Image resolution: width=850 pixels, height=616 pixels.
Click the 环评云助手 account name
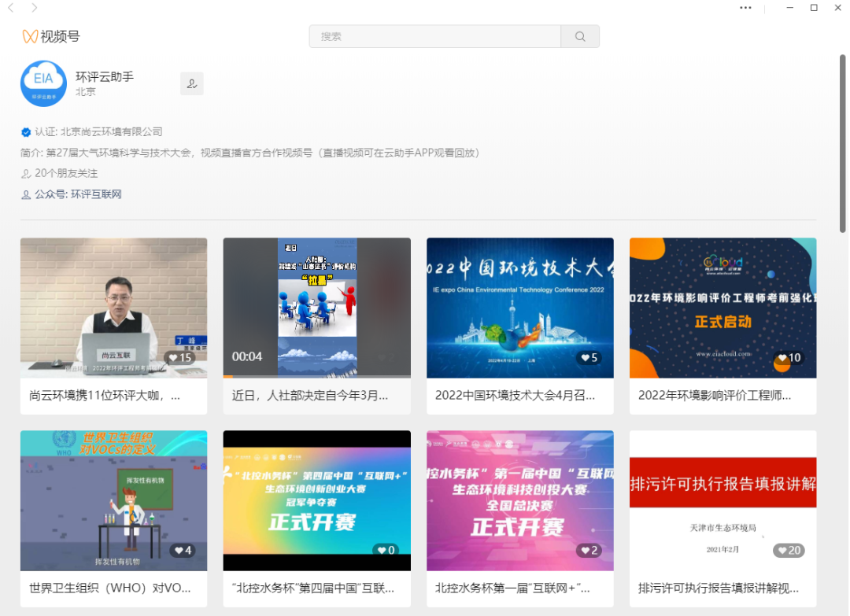(105, 76)
